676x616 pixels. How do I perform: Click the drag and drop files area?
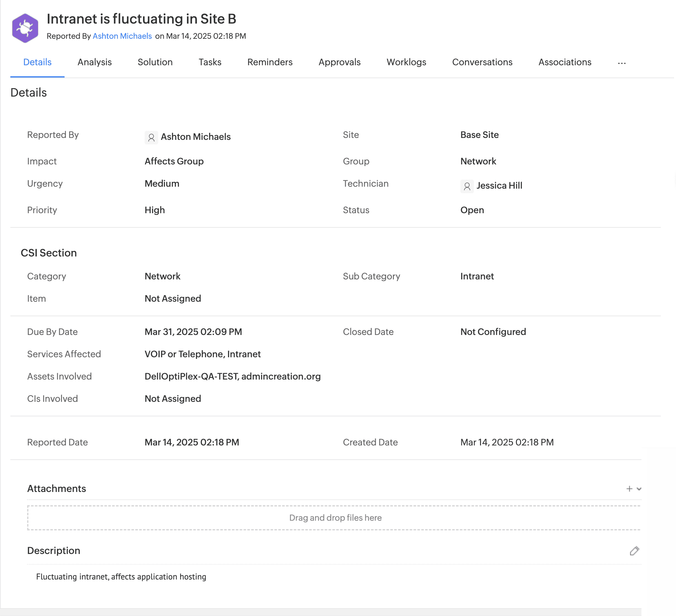335,518
